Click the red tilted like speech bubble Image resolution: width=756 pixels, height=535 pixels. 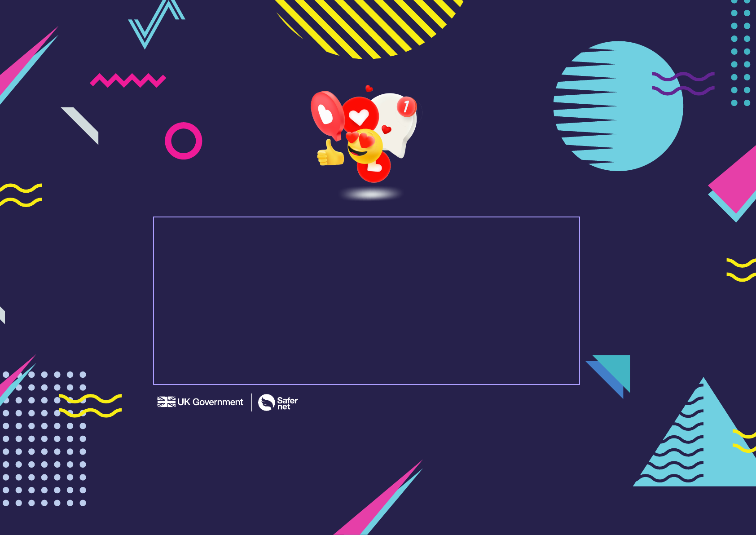coord(326,114)
